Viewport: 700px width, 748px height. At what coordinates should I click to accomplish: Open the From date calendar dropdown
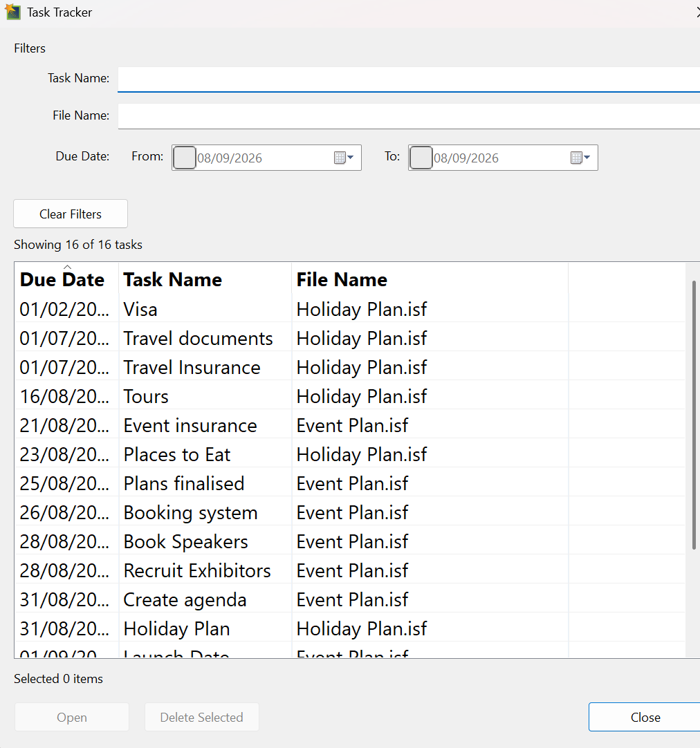point(344,158)
